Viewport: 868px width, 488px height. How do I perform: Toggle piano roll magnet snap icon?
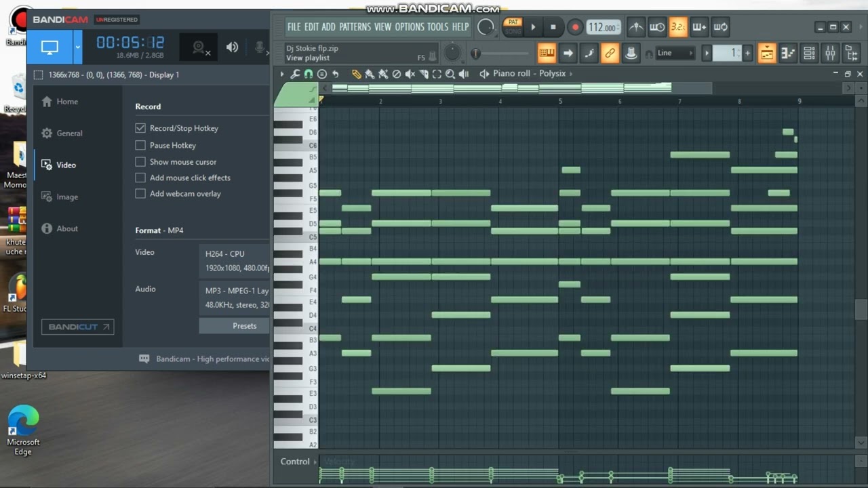click(309, 74)
